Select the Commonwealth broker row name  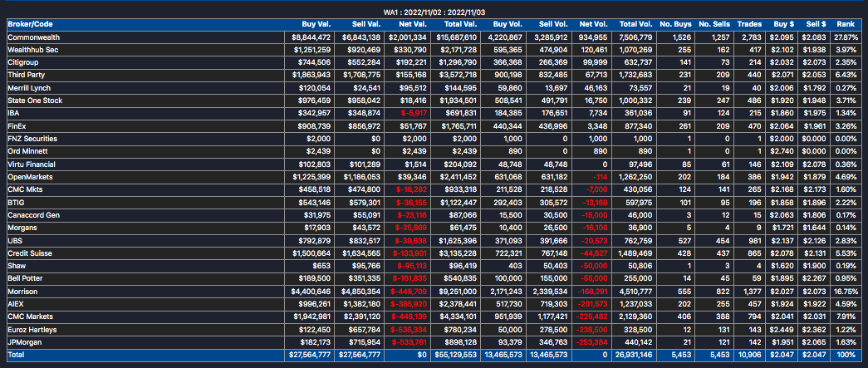tap(34, 37)
